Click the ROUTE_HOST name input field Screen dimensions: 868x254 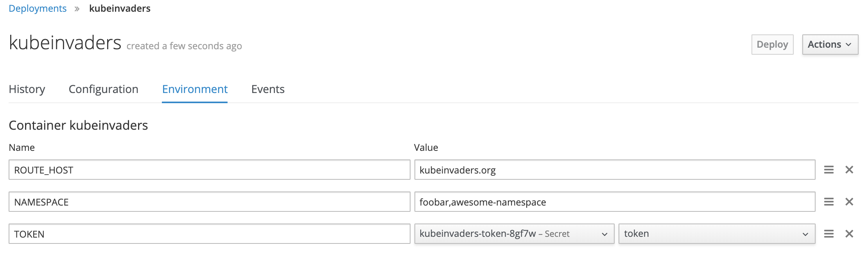(x=210, y=170)
